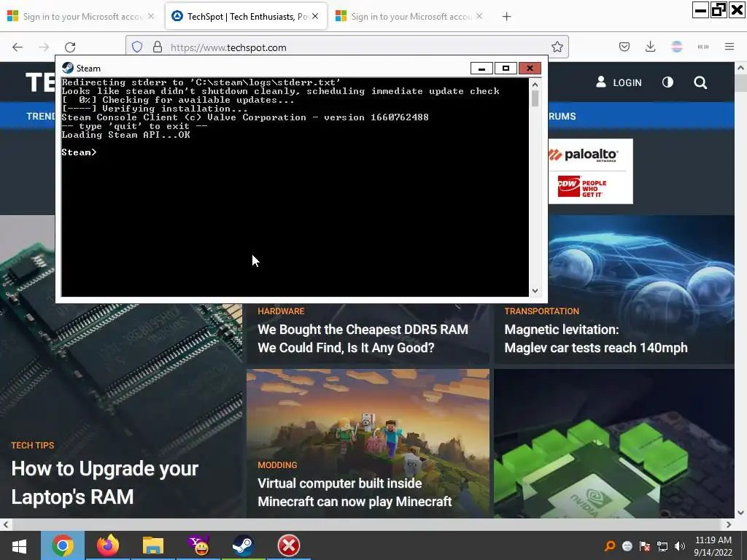Open Yahoo Messenger taskbar icon

coord(198,545)
